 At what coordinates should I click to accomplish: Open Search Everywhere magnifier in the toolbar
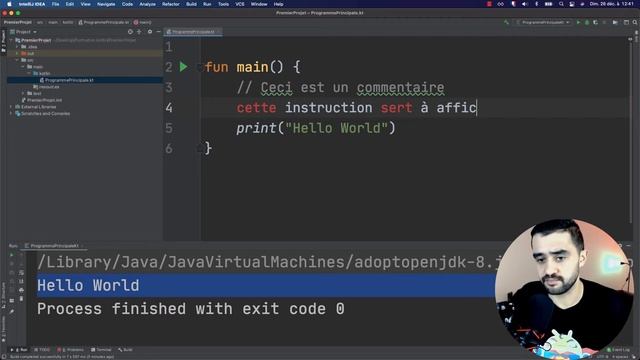click(635, 22)
